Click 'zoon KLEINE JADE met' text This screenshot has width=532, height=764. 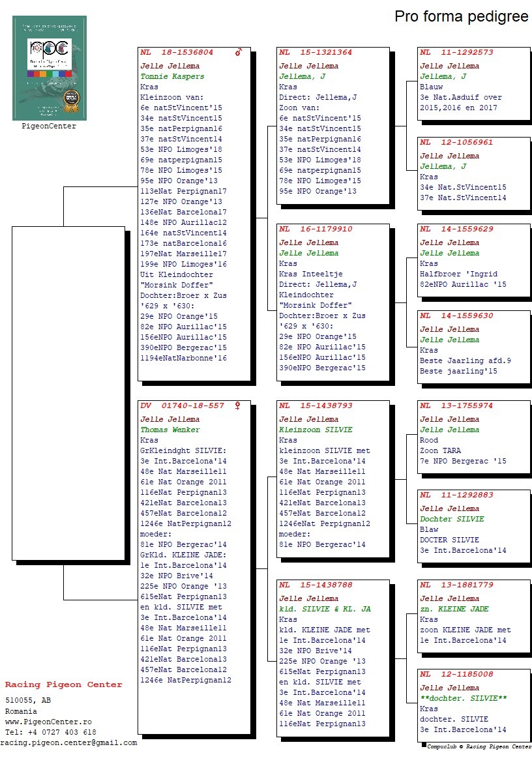click(465, 630)
